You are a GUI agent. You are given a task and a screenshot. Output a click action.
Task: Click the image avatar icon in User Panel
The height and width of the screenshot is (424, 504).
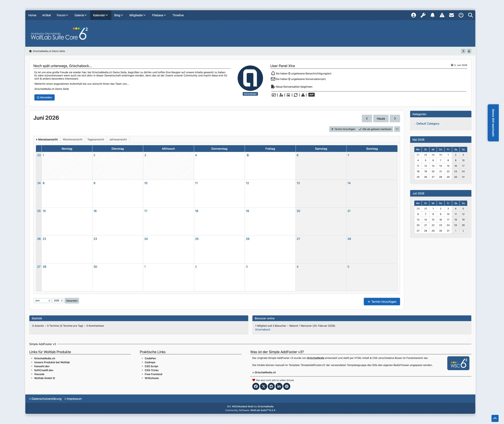click(288, 95)
